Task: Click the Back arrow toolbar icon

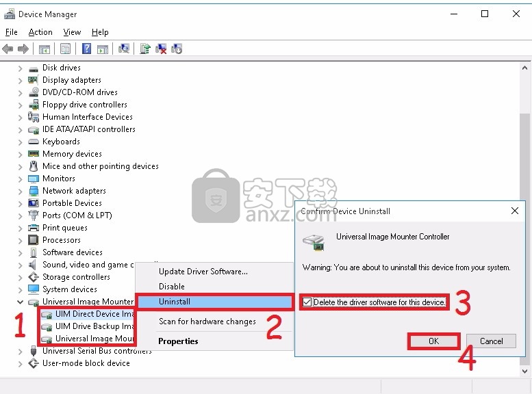Action: pyautogui.click(x=8, y=49)
